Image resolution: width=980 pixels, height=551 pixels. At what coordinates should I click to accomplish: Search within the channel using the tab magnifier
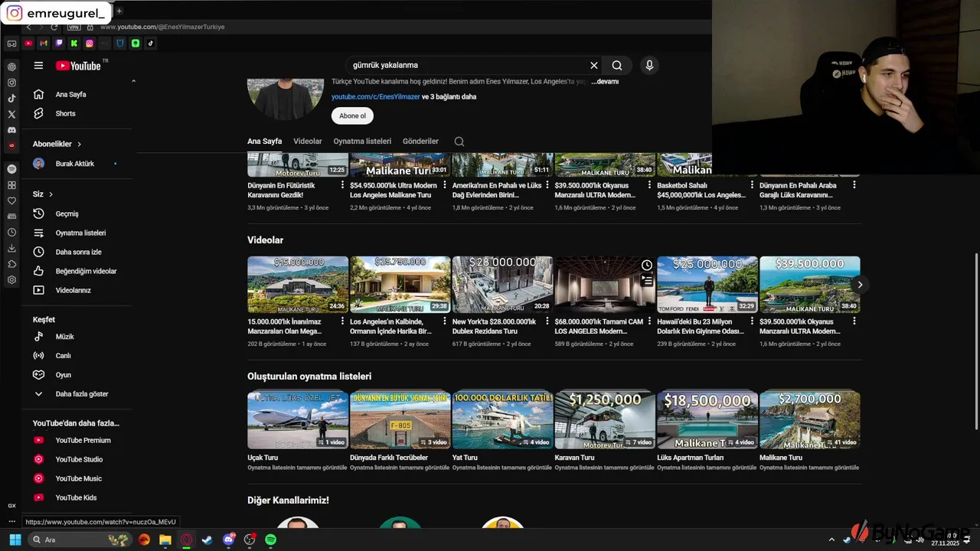pyautogui.click(x=459, y=142)
